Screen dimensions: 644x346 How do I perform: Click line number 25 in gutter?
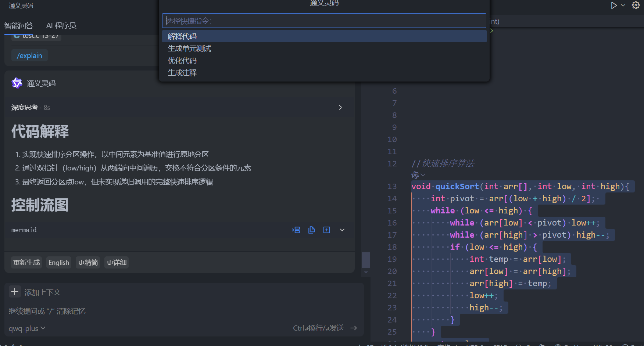(392, 332)
